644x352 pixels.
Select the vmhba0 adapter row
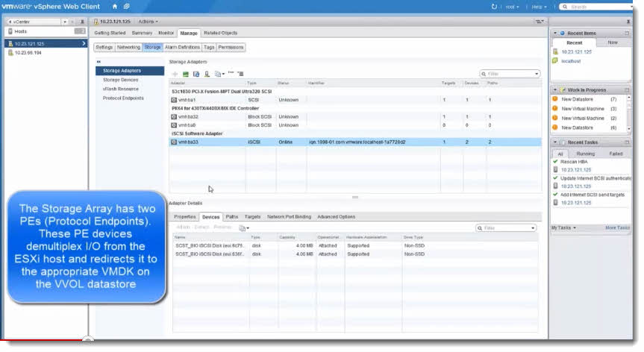(x=355, y=125)
